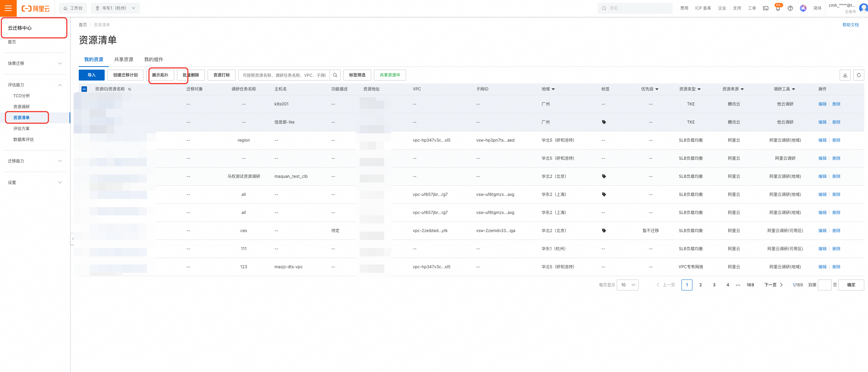Expand the 场景迁移 sidebar section
This screenshot has height=372, width=868.
tap(34, 63)
